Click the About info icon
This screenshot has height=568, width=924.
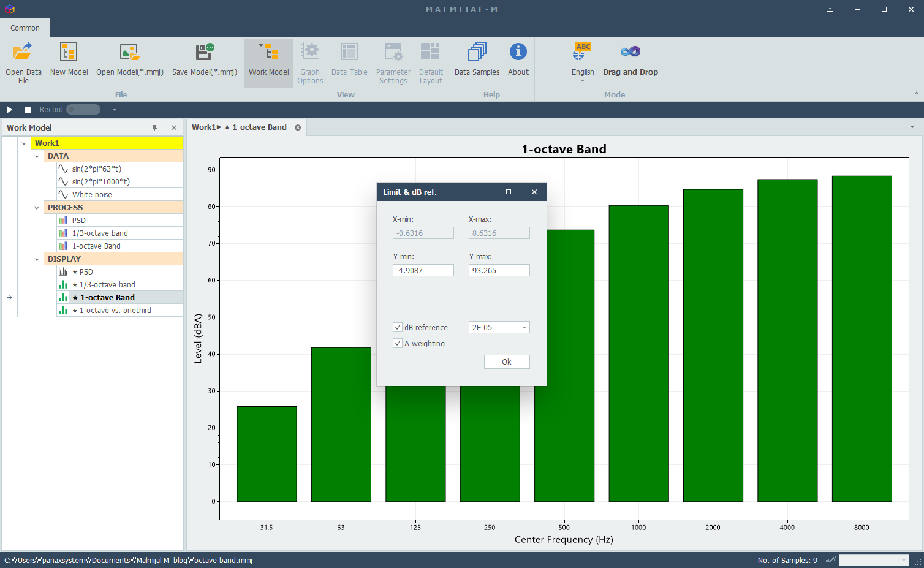coord(518,53)
